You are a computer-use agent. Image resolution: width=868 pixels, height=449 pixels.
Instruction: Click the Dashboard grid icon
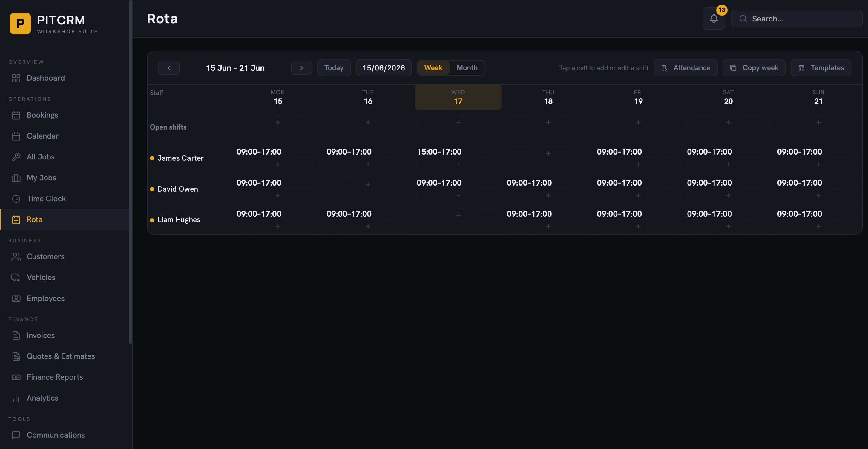coord(16,78)
